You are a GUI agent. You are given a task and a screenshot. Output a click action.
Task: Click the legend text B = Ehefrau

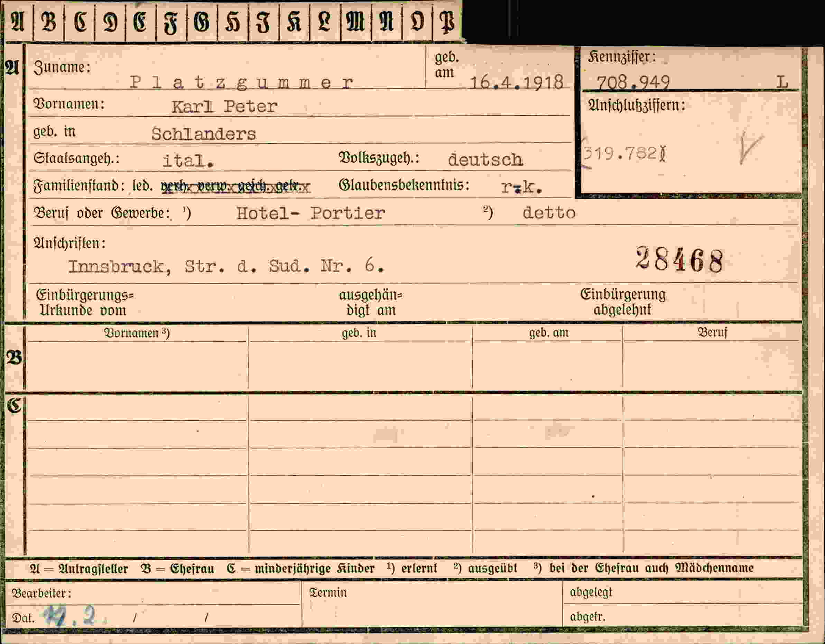click(177, 569)
